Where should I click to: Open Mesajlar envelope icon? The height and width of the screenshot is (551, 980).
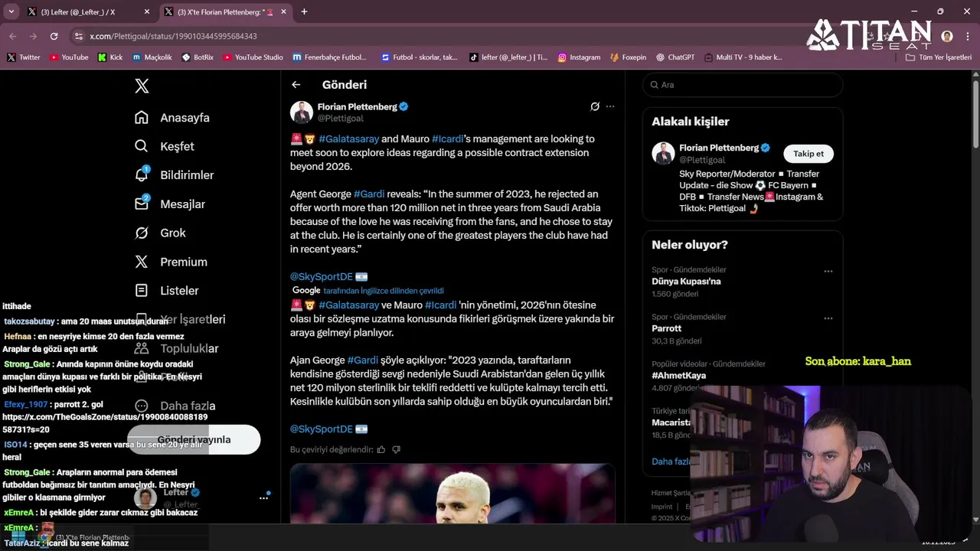tap(142, 204)
